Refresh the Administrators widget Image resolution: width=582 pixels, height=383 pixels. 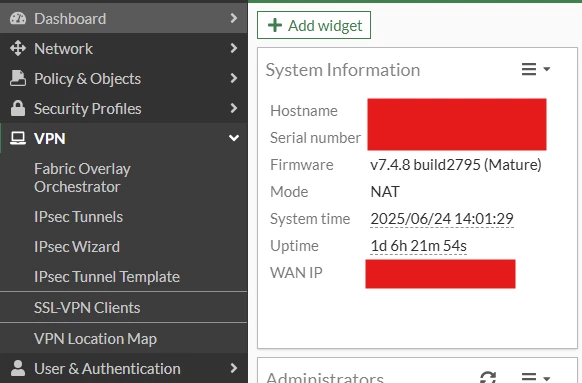pyautogui.click(x=488, y=377)
